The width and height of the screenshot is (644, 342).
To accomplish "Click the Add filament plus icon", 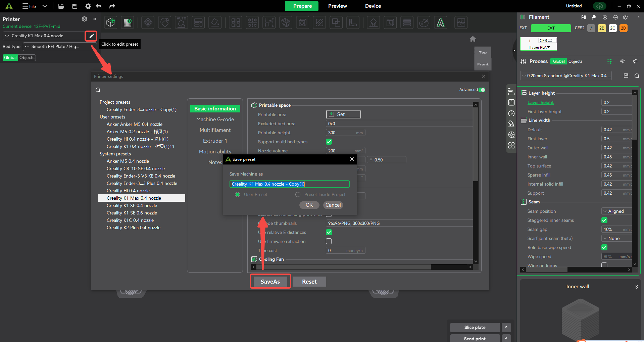I will pos(605,17).
